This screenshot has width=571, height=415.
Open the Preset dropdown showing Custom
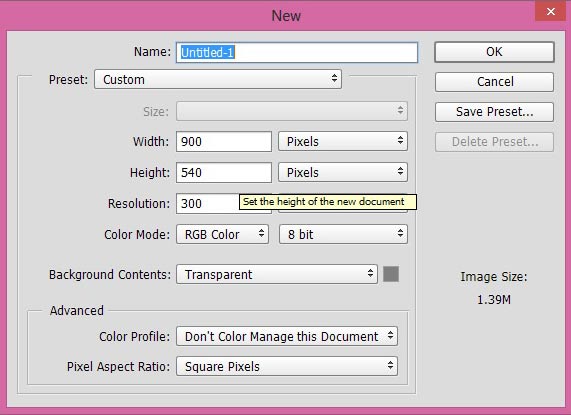point(218,79)
